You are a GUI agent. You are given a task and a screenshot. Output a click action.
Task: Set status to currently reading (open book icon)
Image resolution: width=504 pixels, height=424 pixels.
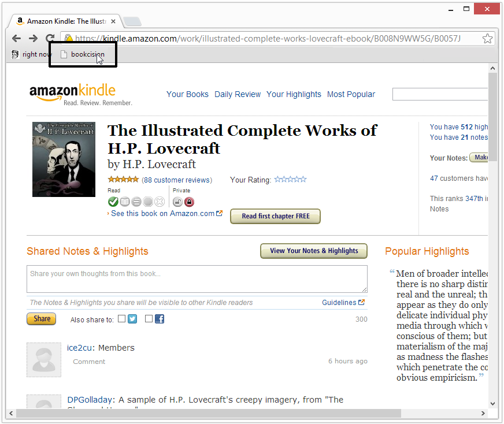point(125,202)
